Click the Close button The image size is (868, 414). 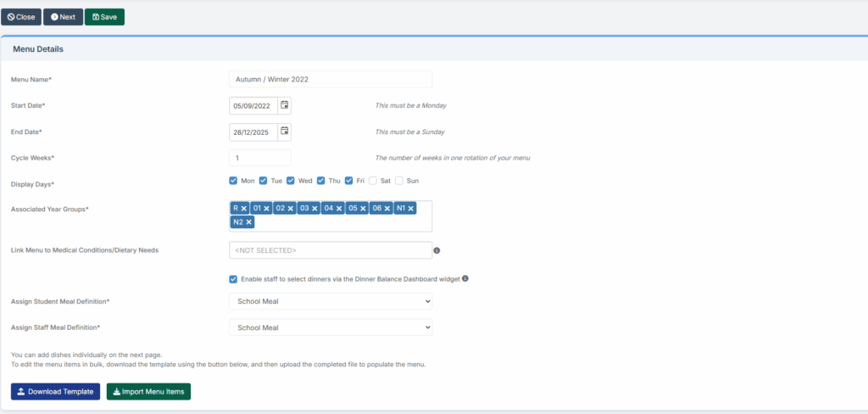pos(21,17)
